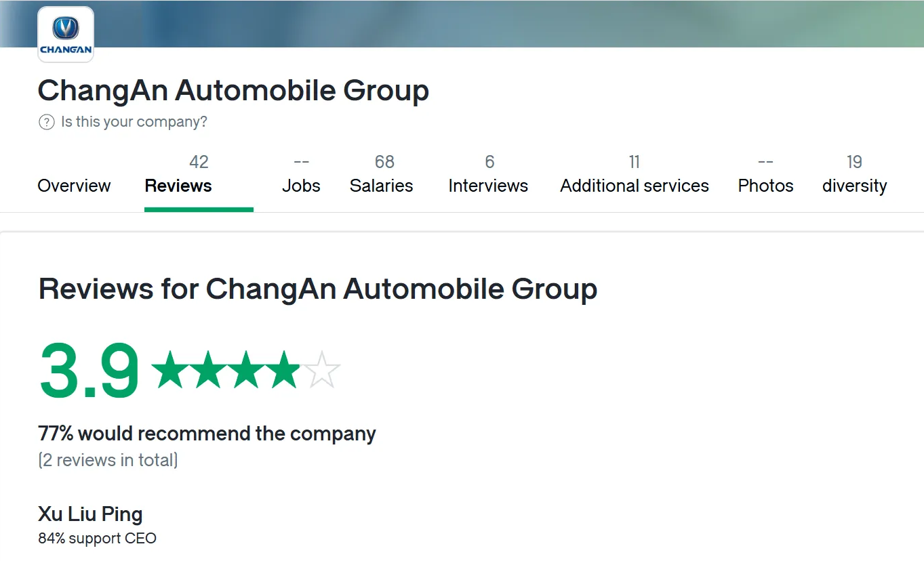The width and height of the screenshot is (924, 561).
Task: Switch to the Overview tab
Action: 74,186
